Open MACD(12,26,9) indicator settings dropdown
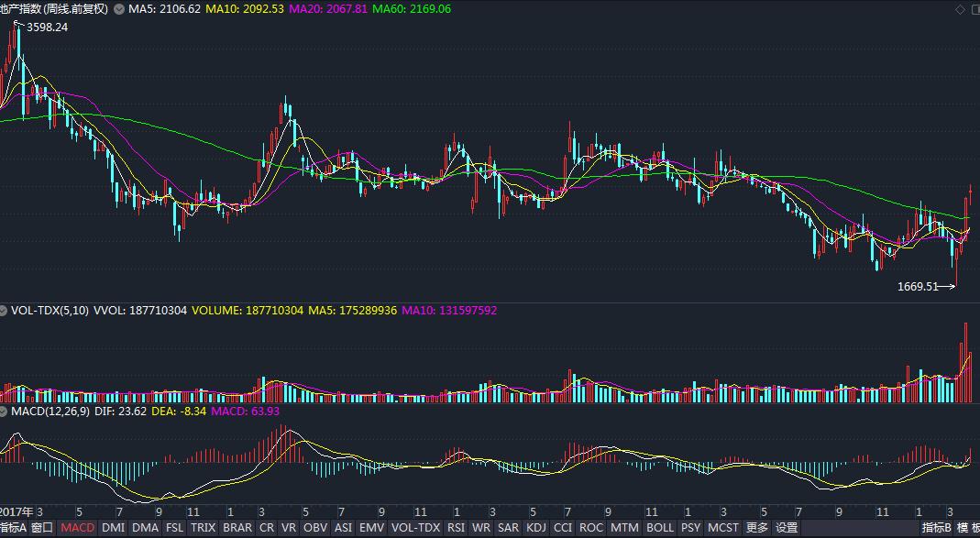980x538 pixels. pyautogui.click(x=5, y=412)
